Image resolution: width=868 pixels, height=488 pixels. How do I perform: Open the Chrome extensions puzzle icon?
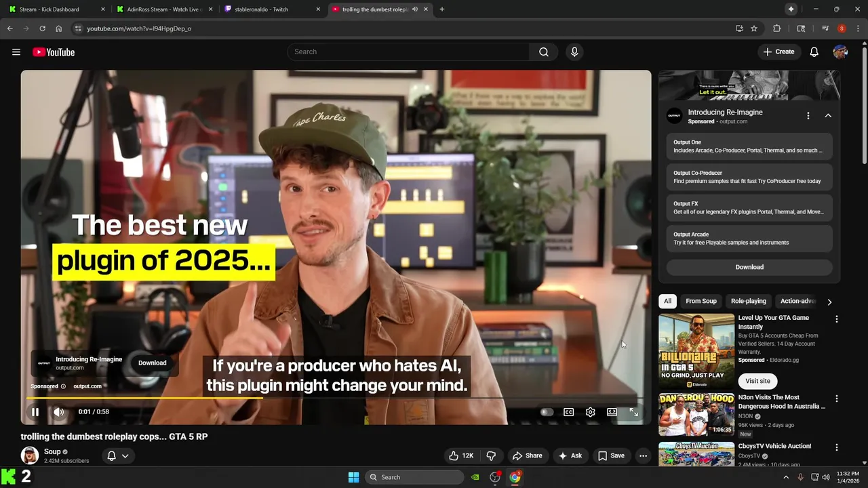click(777, 28)
